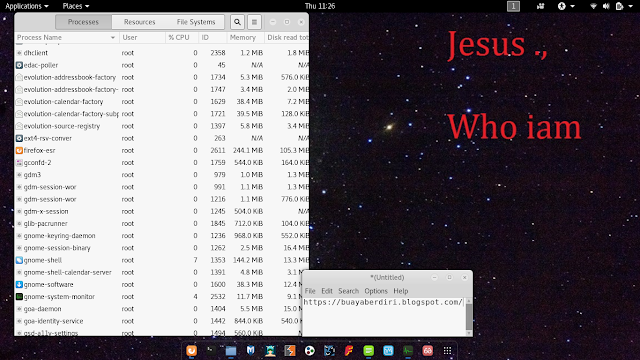Image resolution: width=640 pixels, height=360 pixels.
Task: Open the search button in System Monitor
Action: tap(237, 22)
